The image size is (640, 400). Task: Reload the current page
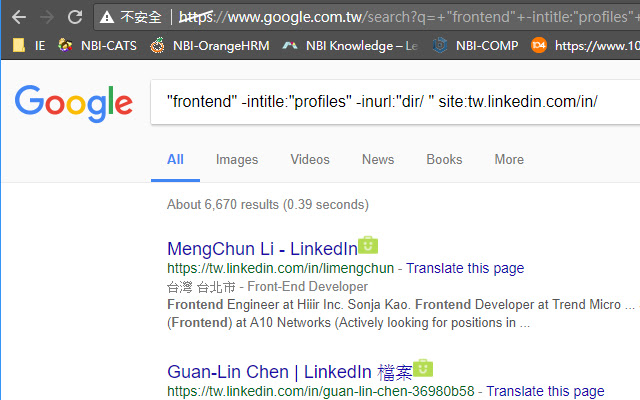tap(75, 17)
